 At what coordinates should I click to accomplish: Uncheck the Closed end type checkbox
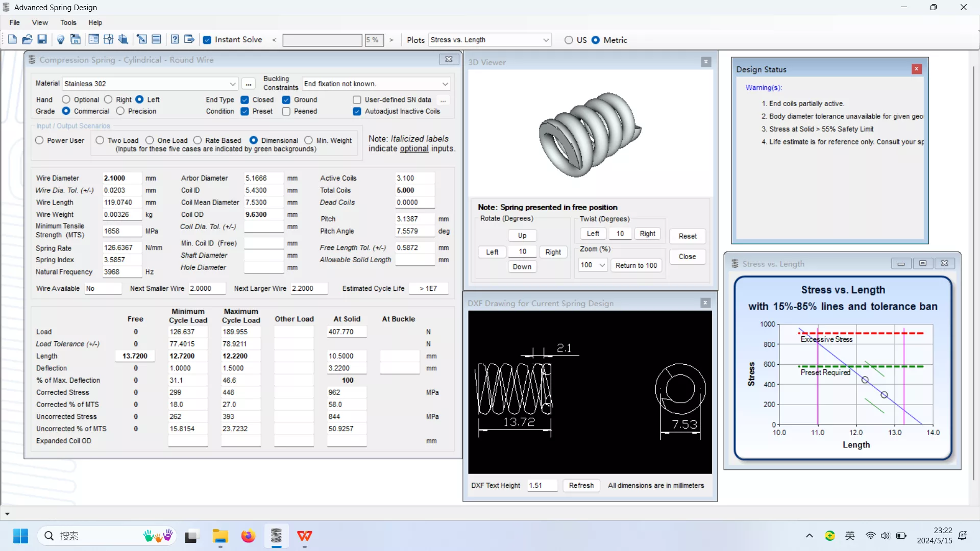(245, 100)
